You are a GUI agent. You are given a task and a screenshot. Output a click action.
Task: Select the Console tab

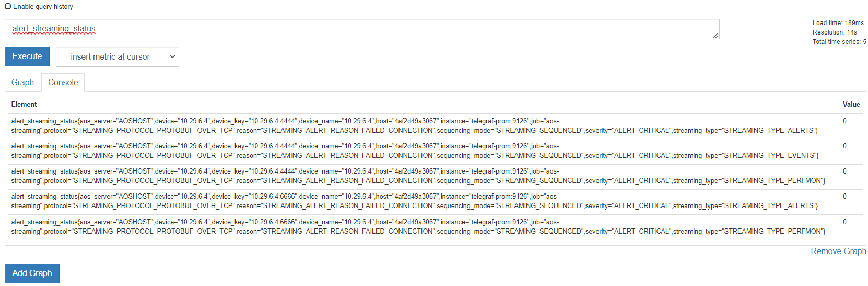pyautogui.click(x=63, y=83)
